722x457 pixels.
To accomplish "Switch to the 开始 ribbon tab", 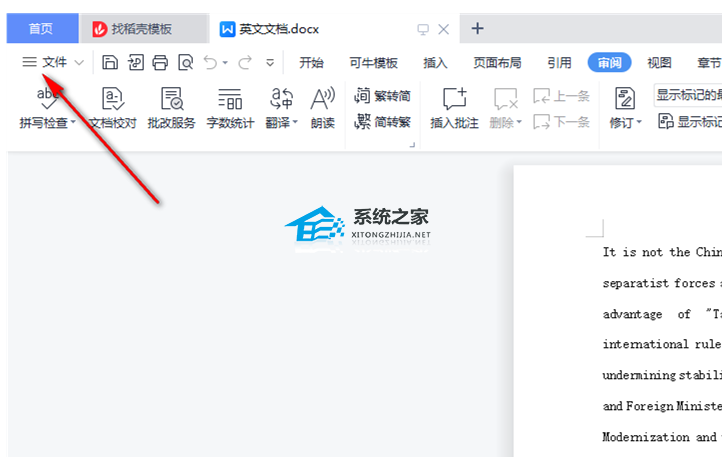I will click(311, 62).
